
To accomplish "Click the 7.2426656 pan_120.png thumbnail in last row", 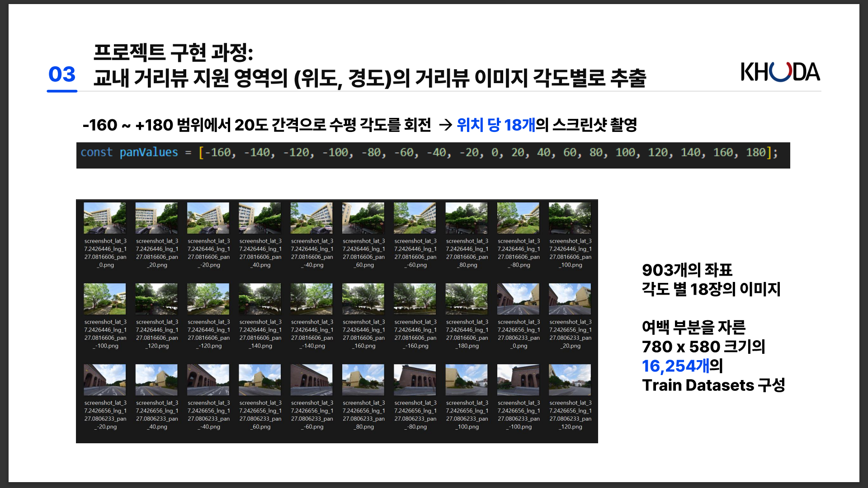I will 570,380.
